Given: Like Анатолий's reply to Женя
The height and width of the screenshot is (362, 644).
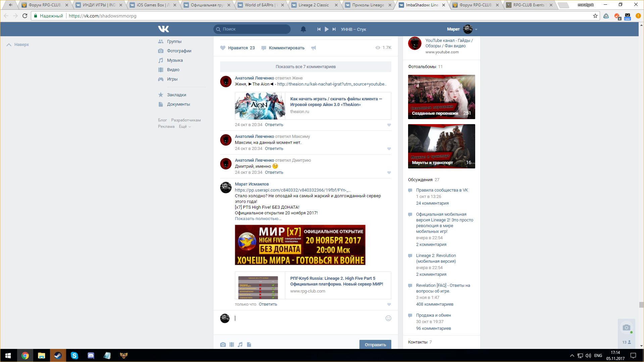Looking at the screenshot, I should tap(389, 125).
